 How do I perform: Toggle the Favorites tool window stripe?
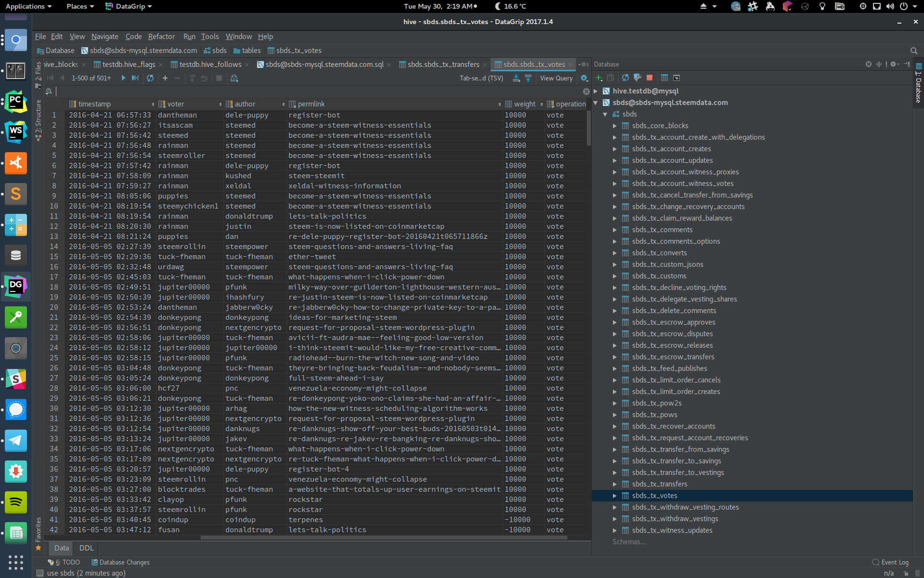pos(38,534)
